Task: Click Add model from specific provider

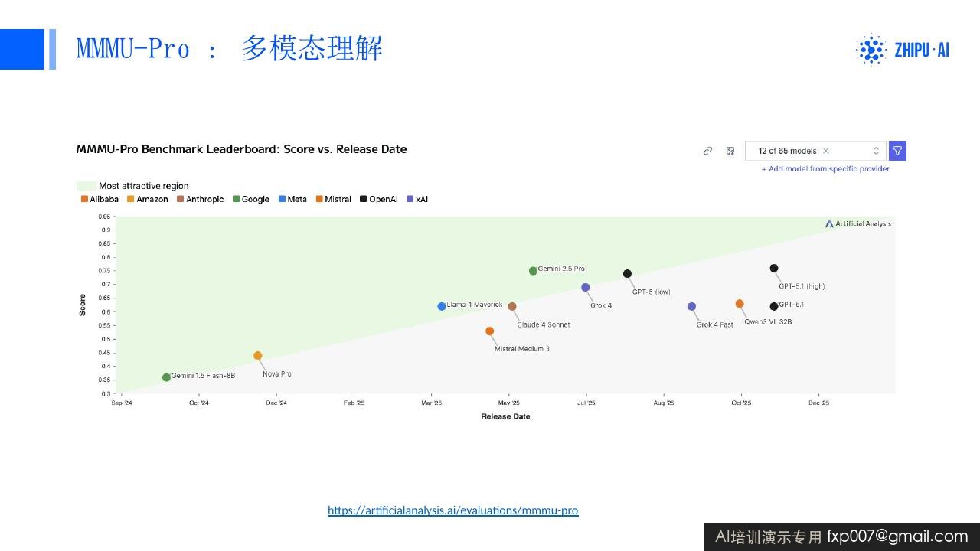Action: (825, 168)
